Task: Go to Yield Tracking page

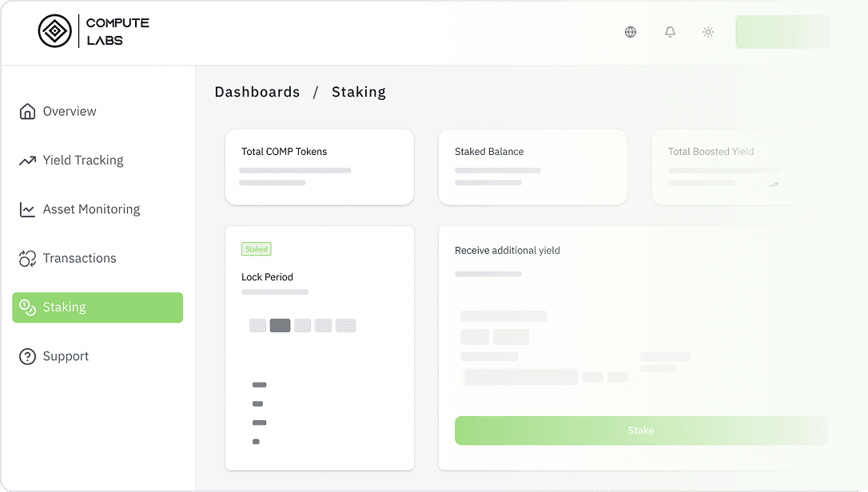Action: point(98,161)
